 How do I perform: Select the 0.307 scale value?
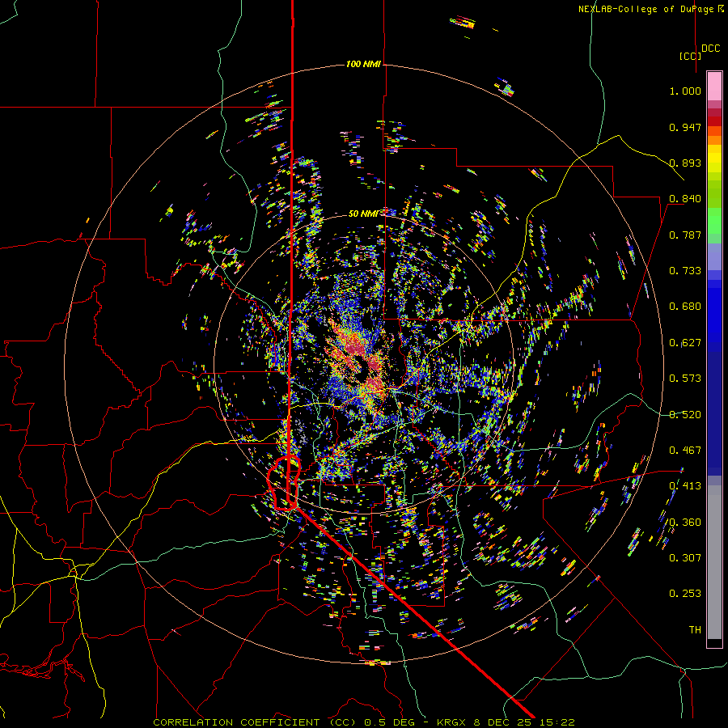pyautogui.click(x=685, y=558)
